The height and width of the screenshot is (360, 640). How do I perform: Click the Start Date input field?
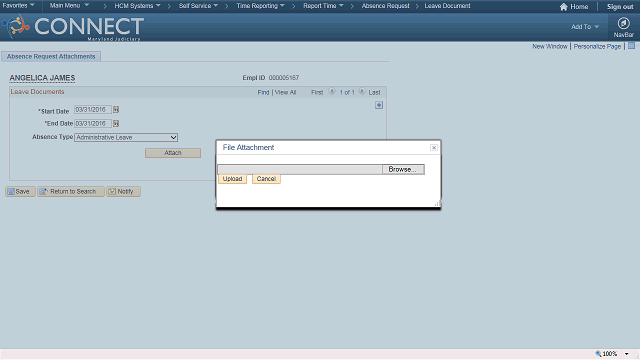pyautogui.click(x=93, y=110)
